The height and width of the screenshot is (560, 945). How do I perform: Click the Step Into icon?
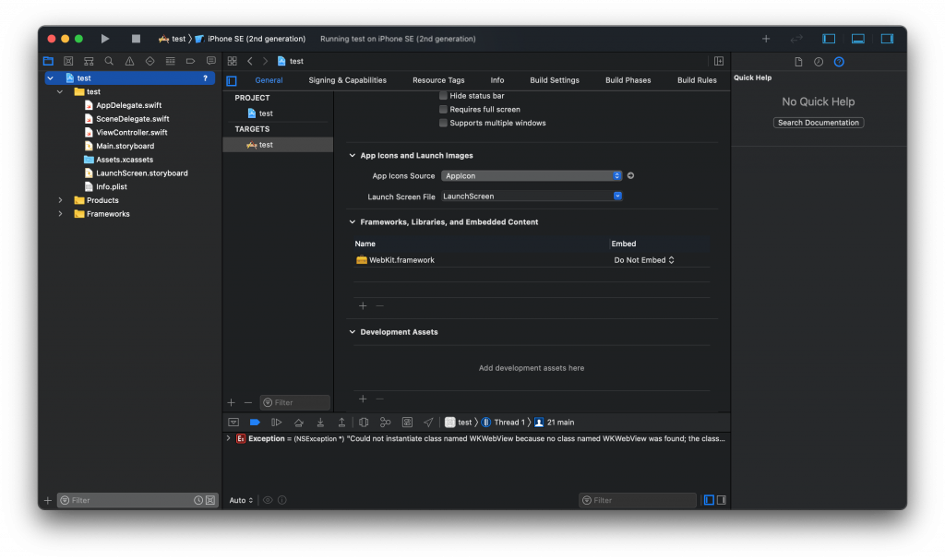pos(320,423)
